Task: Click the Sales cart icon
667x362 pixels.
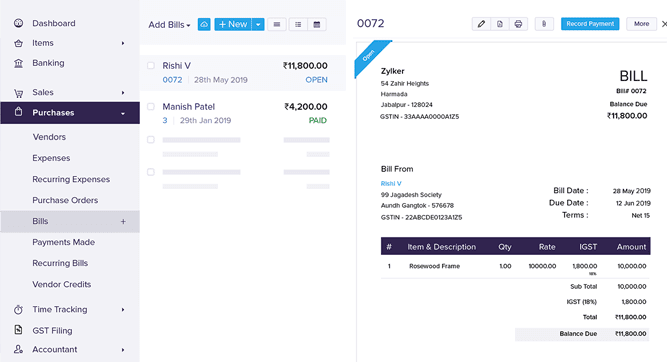Action: [18, 93]
